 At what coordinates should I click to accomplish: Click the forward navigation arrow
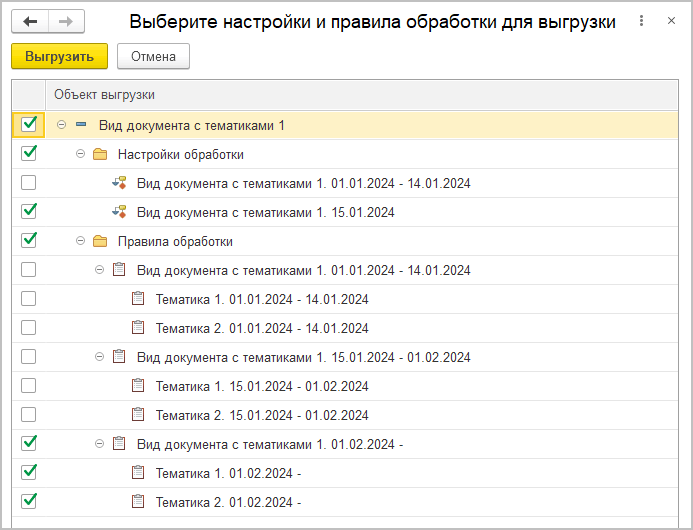[x=66, y=22]
